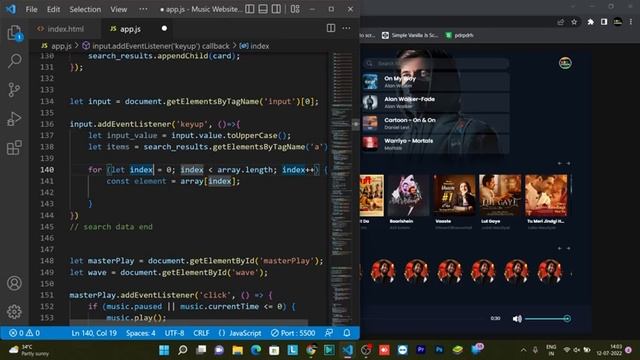Open the editor's More Actions menu
640x360 pixels.
pyautogui.click(x=346, y=28)
